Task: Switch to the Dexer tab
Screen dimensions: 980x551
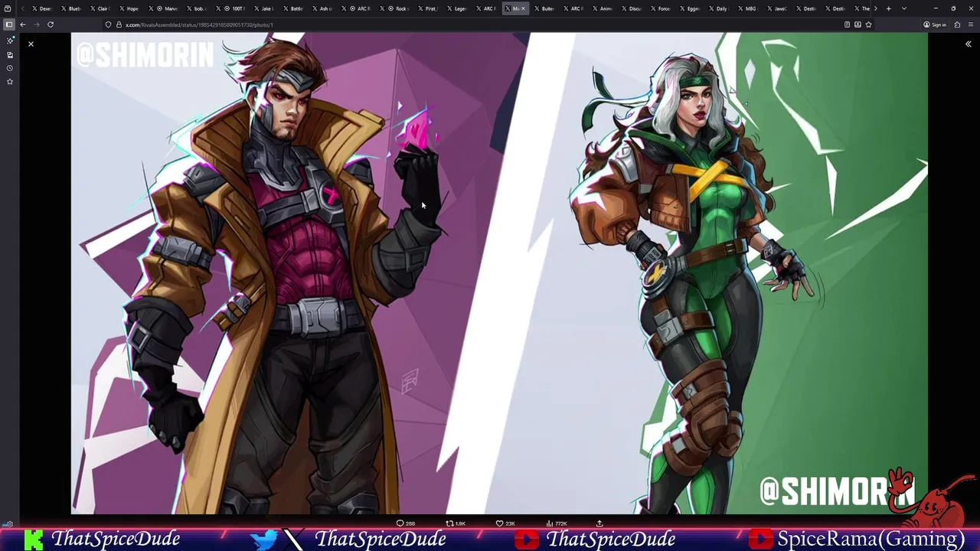Action: pos(41,8)
